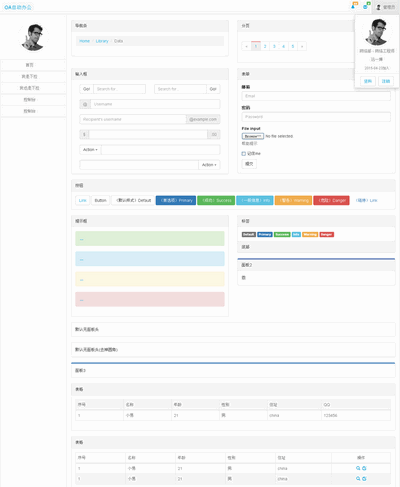Open the right Action dropdown button

tap(209, 165)
